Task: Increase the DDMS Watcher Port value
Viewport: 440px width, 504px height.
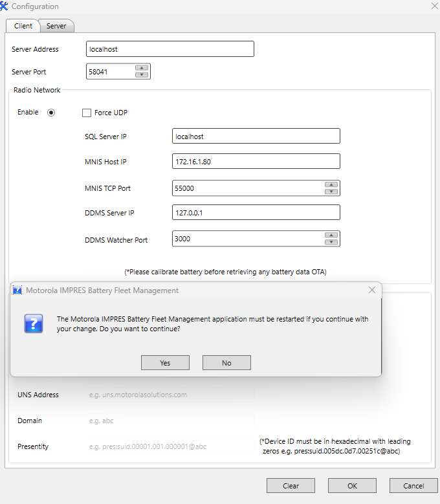Action: pos(331,235)
